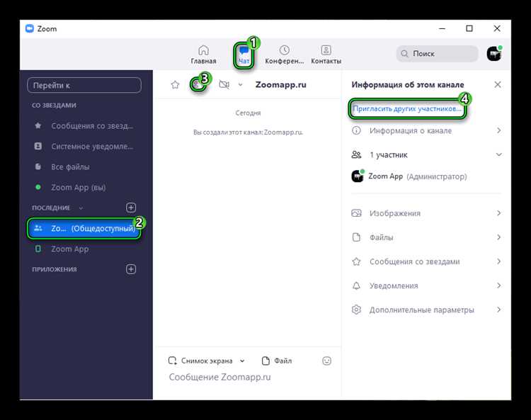Open Сообщения со звездами in info panel
The image size is (531, 420).
(x=426, y=261)
